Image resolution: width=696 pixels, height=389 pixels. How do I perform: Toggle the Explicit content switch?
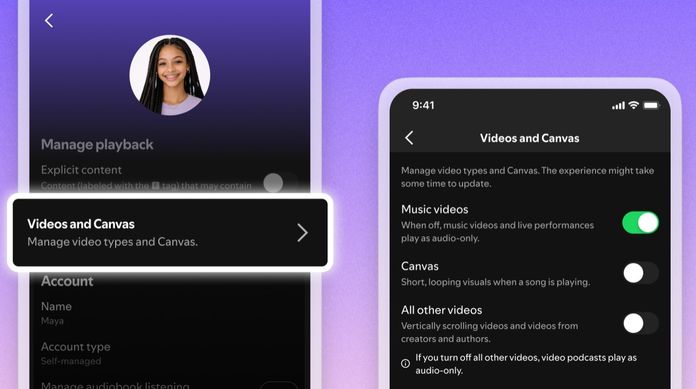click(280, 182)
